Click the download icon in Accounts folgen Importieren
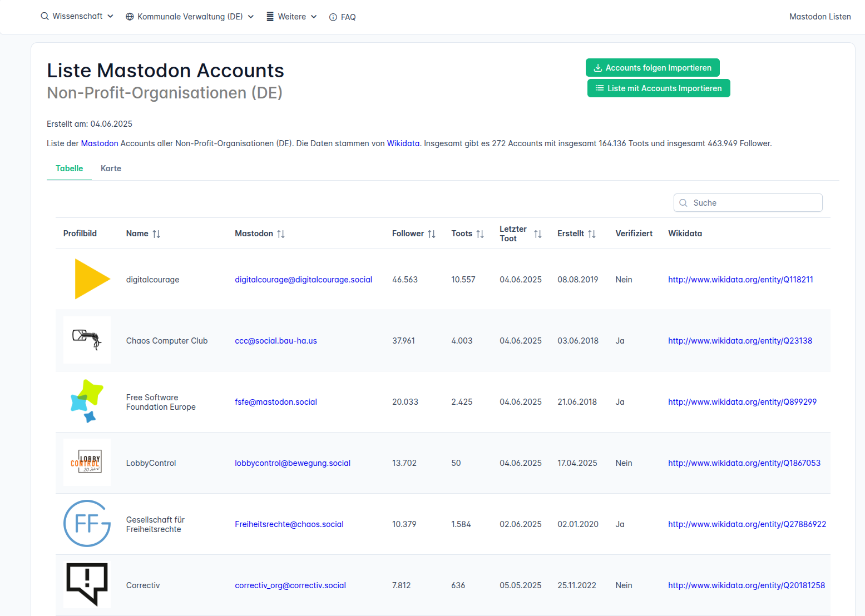The width and height of the screenshot is (865, 616). [598, 68]
